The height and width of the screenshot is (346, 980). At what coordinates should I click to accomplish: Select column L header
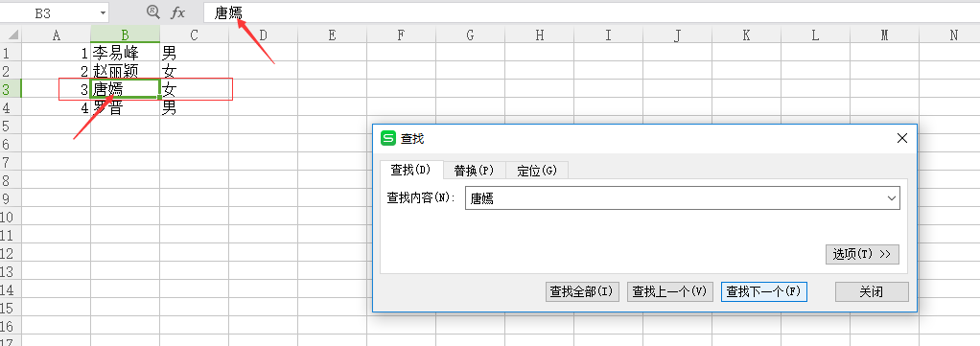[x=815, y=35]
